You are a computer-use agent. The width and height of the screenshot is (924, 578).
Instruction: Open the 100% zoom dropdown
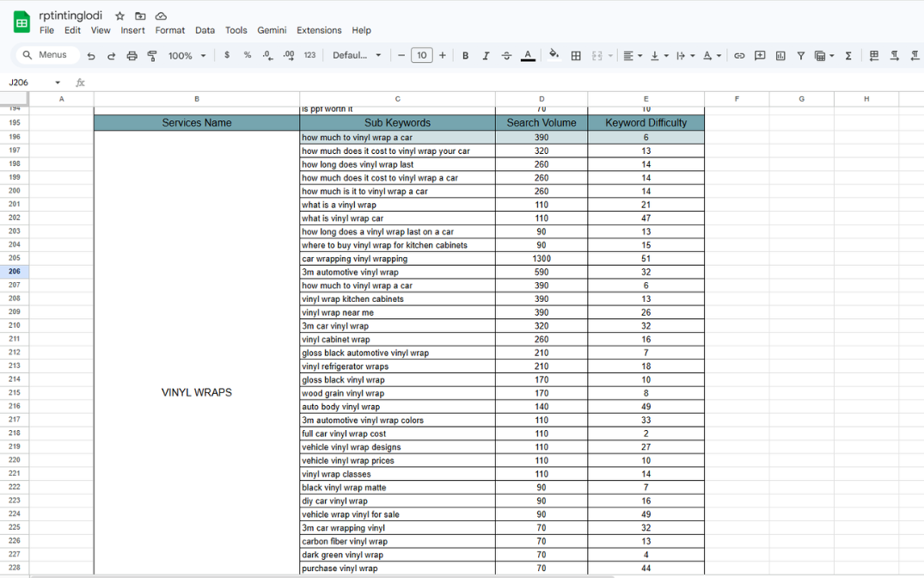[x=187, y=56]
